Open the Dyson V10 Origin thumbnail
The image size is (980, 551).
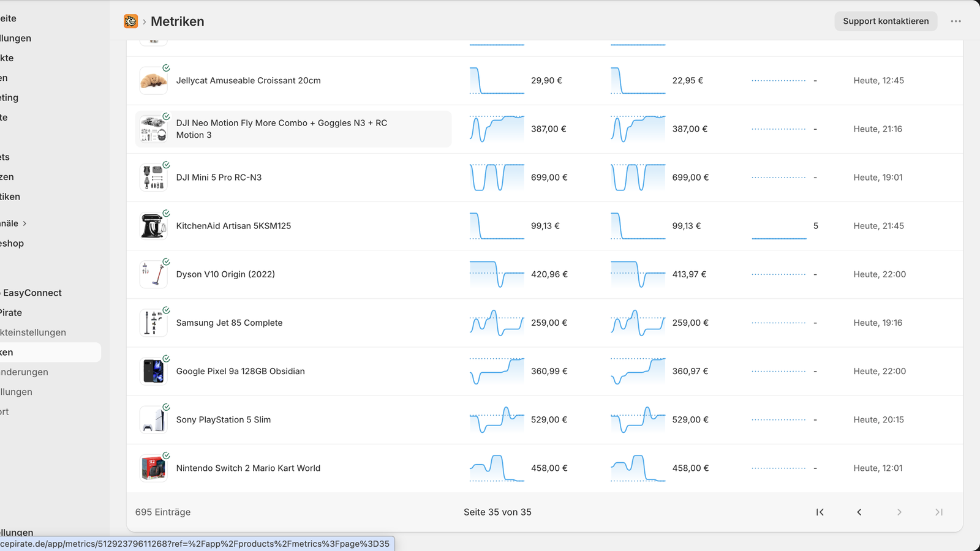coord(153,274)
